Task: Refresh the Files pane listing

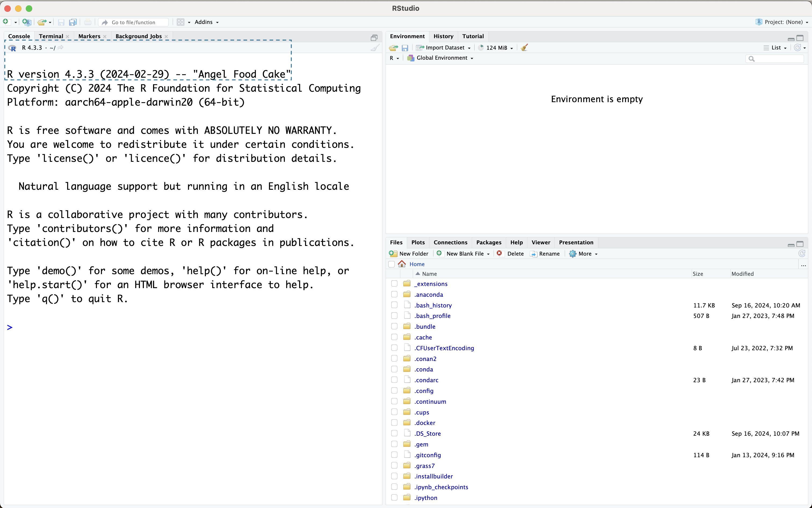Action: pos(802,253)
